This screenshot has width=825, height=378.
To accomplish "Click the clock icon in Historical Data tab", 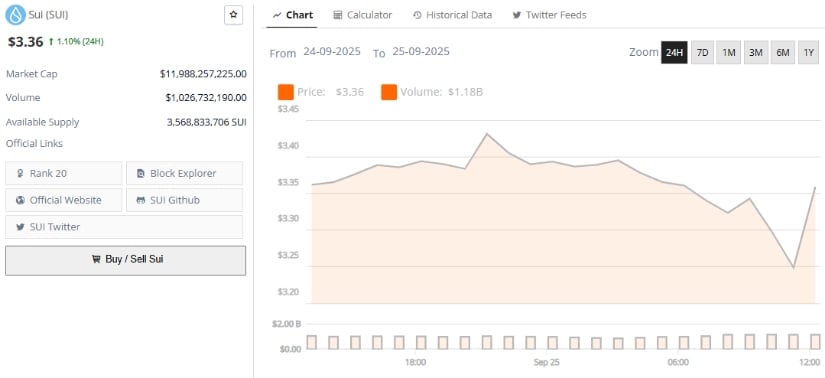I will click(x=417, y=15).
